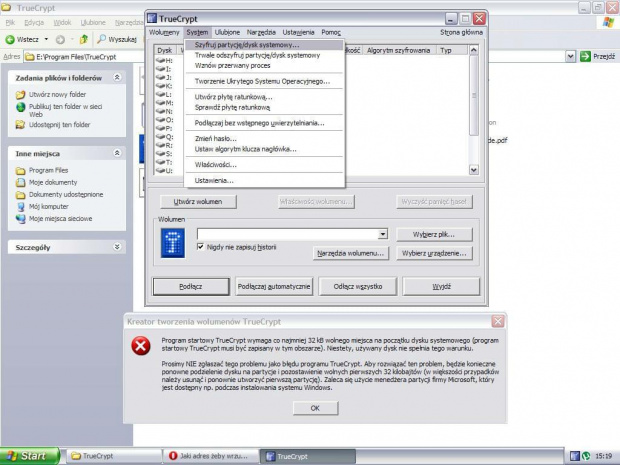The width and height of the screenshot is (620, 465).
Task: Click the drive list scrollbar thumb
Action: point(473,95)
